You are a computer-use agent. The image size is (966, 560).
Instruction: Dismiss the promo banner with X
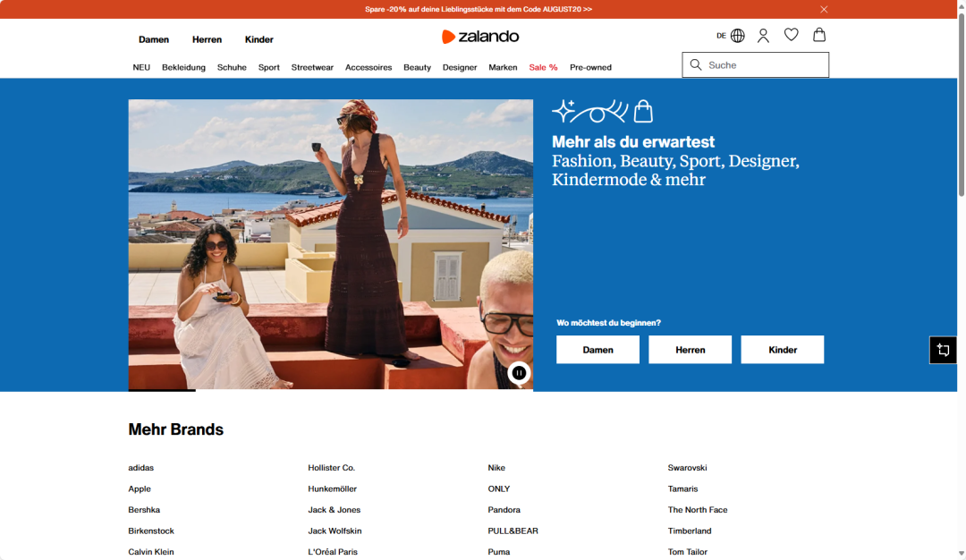tap(824, 9)
